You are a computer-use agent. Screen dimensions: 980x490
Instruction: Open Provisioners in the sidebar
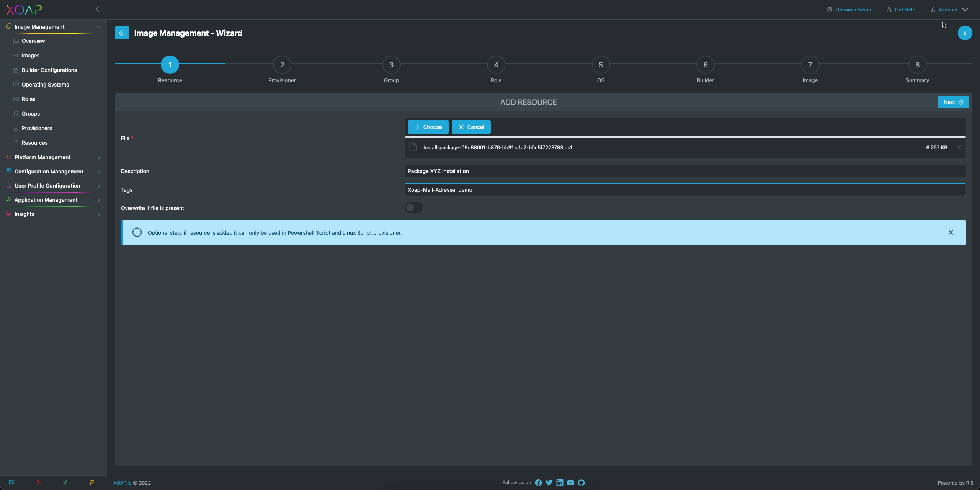point(37,128)
